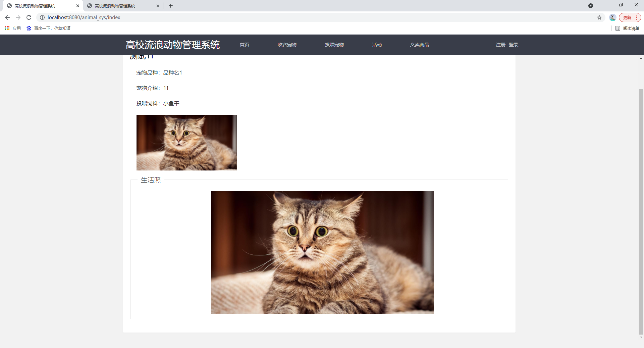The image size is (644, 348).
Task: Reload the current page
Action: (x=29, y=17)
